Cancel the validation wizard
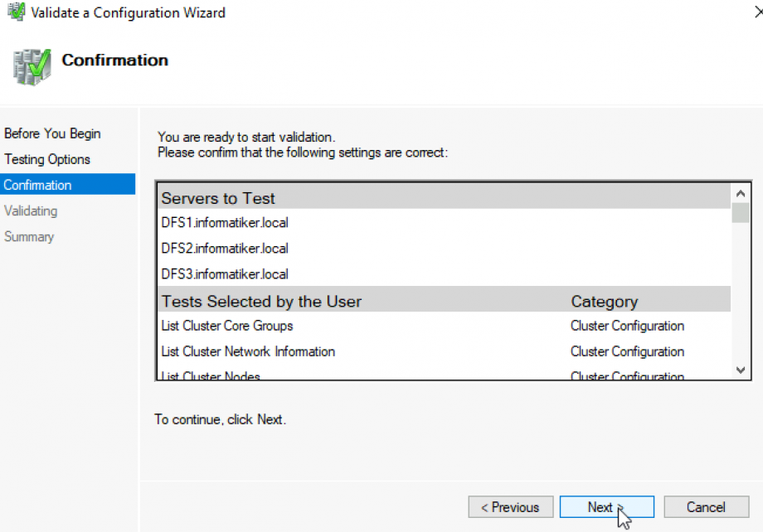The width and height of the screenshot is (763, 532). coord(706,507)
